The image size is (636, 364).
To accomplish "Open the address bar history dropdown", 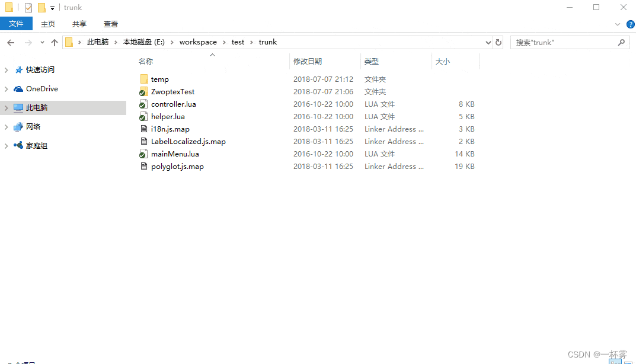I will (488, 43).
